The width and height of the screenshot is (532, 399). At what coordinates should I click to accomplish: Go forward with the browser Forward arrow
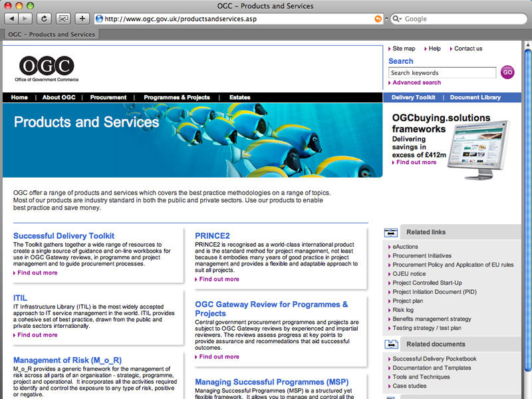pos(25,19)
